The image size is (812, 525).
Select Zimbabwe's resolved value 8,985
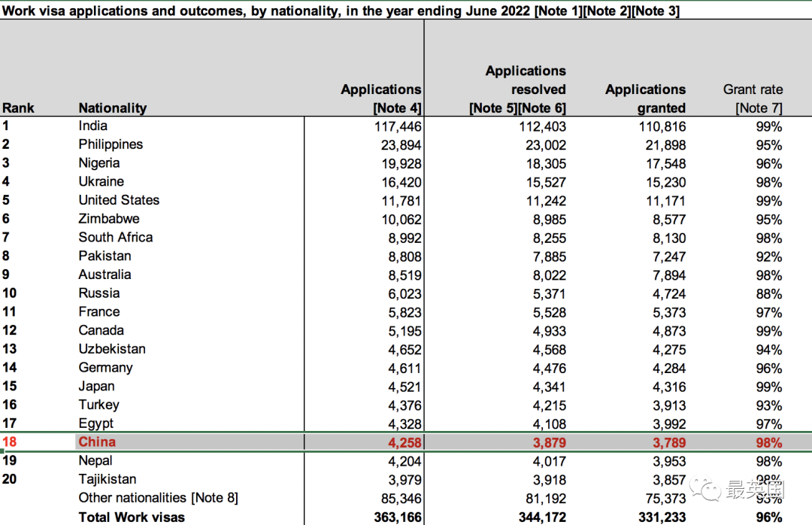550,220
